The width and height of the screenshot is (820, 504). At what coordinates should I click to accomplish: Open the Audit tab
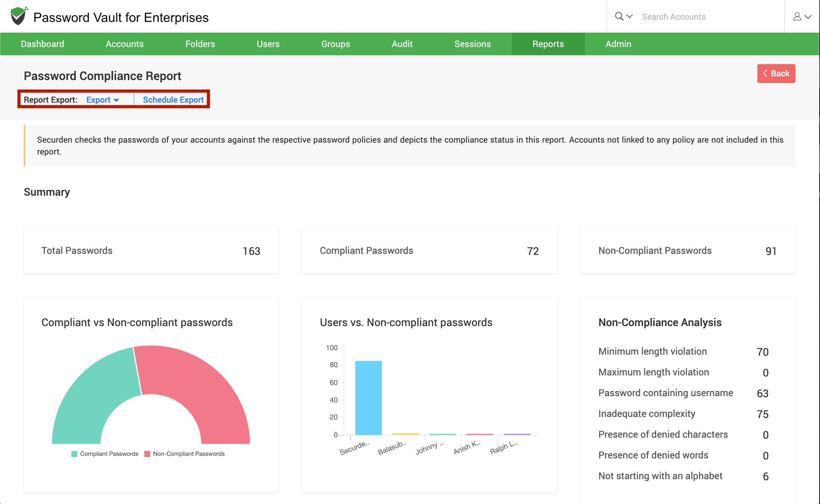tap(402, 44)
